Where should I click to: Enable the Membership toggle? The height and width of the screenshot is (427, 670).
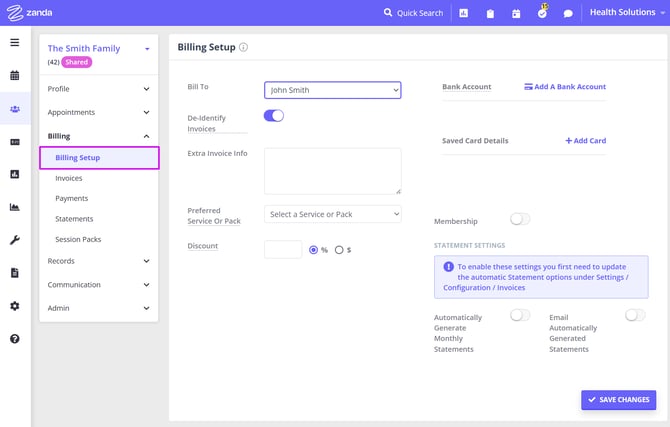pos(520,219)
